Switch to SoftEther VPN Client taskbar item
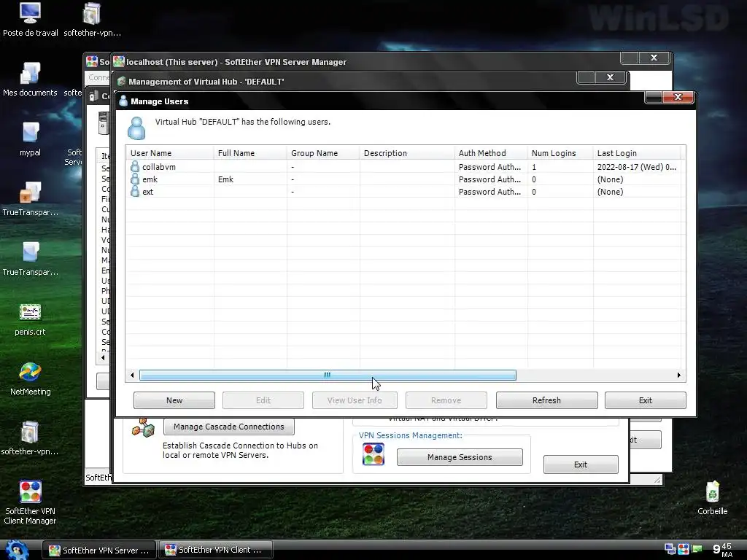Viewport: 747px width, 560px height. pos(215,550)
